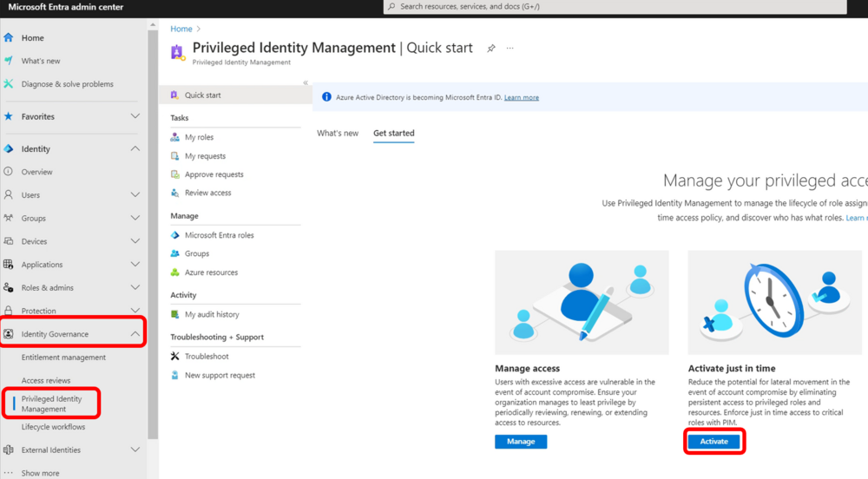
Task: Collapse the PIM navigation pane chevrons
Action: point(306,82)
